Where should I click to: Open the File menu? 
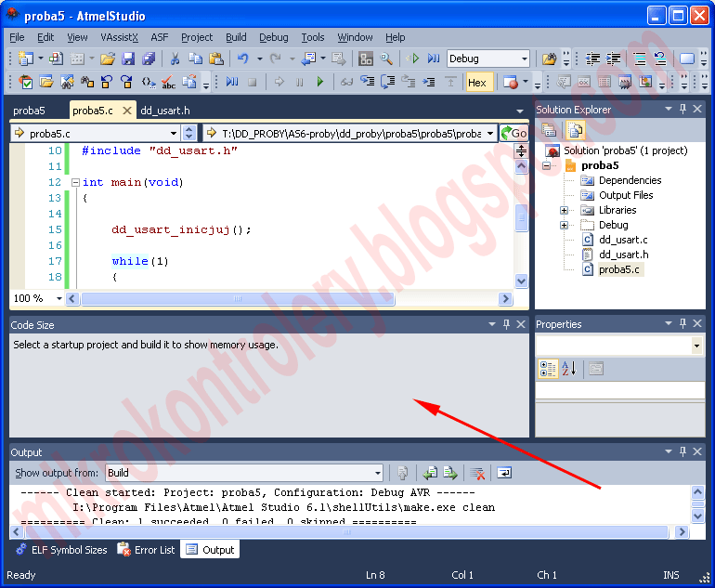click(17, 37)
